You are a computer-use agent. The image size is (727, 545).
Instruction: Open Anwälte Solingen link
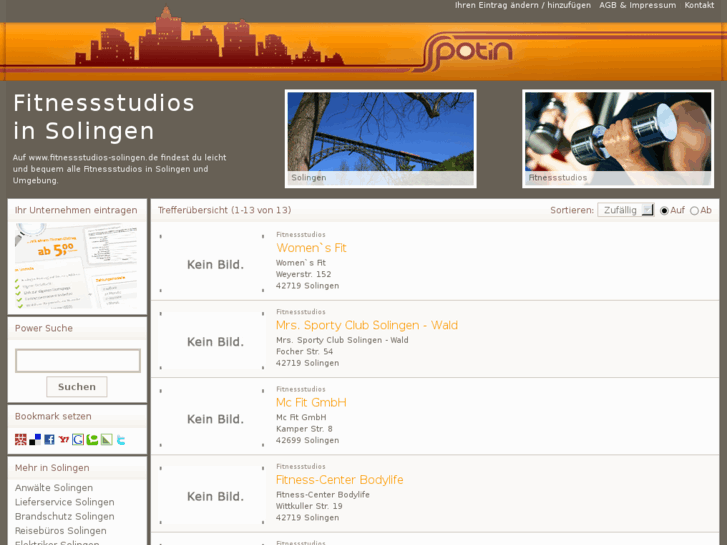pyautogui.click(x=54, y=487)
